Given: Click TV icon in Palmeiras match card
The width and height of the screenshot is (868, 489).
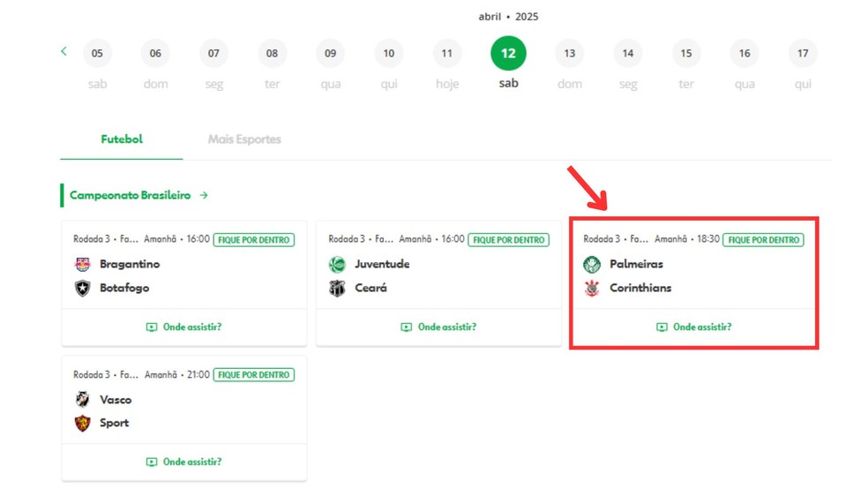Looking at the screenshot, I should (662, 327).
